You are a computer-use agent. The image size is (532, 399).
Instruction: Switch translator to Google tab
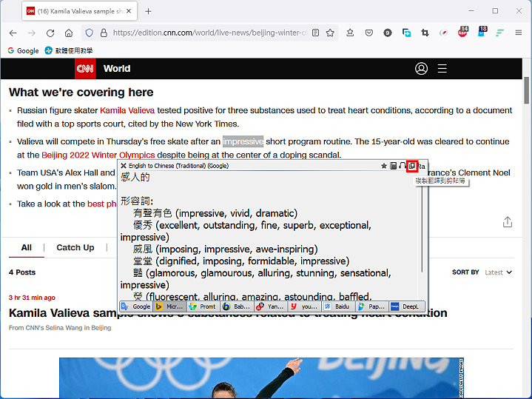(x=136, y=306)
